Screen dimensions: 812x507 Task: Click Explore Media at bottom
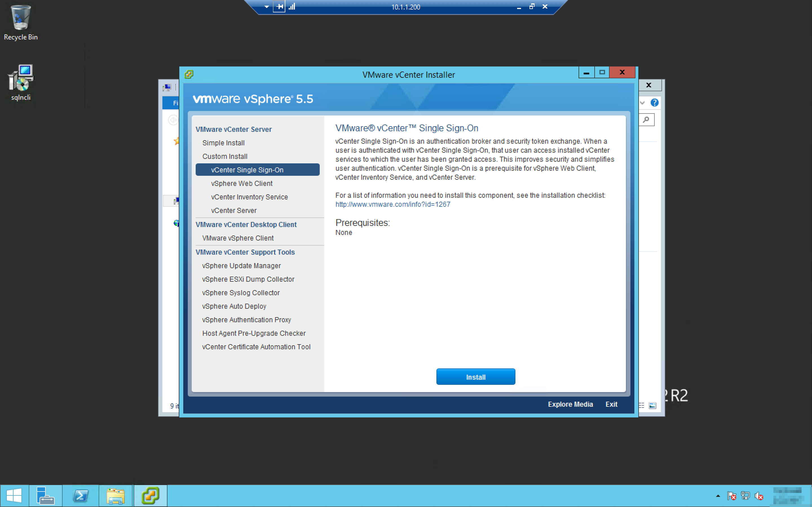point(570,404)
